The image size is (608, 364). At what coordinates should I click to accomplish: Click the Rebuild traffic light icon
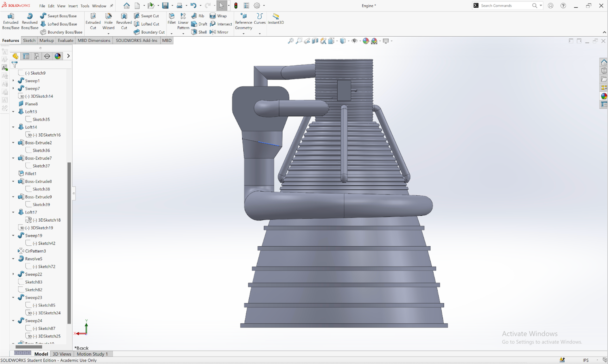[x=236, y=6]
